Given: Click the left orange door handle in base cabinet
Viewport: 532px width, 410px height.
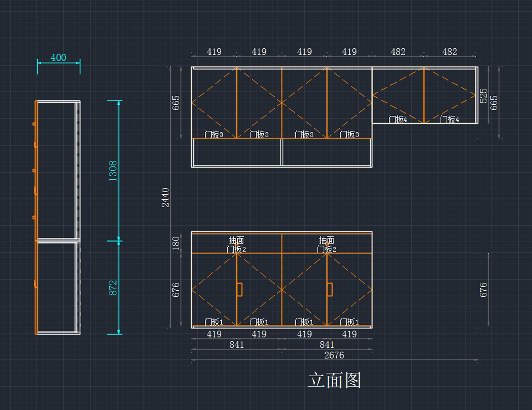Looking at the screenshot, I should coord(239,289).
